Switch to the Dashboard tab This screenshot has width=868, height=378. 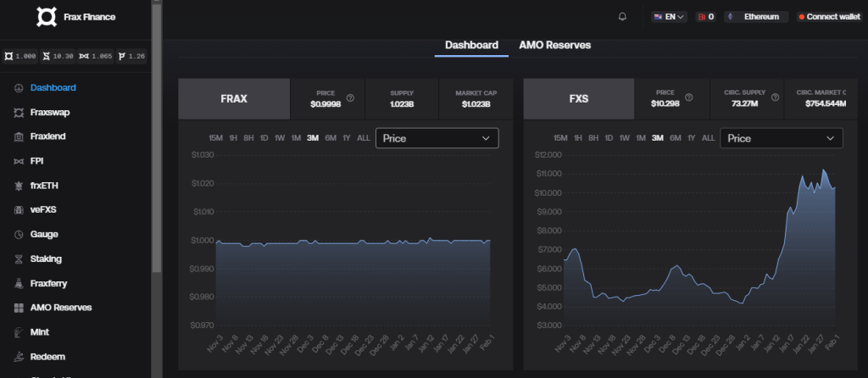coord(471,46)
